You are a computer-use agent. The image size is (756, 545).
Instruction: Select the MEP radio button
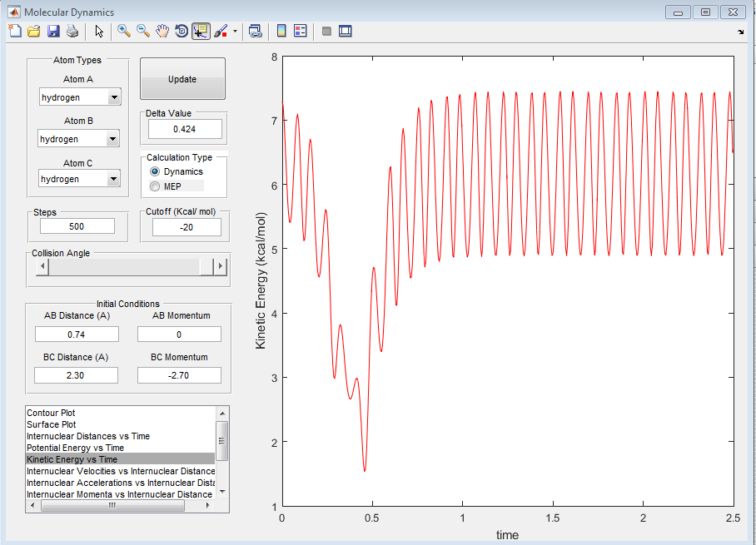pos(155,186)
